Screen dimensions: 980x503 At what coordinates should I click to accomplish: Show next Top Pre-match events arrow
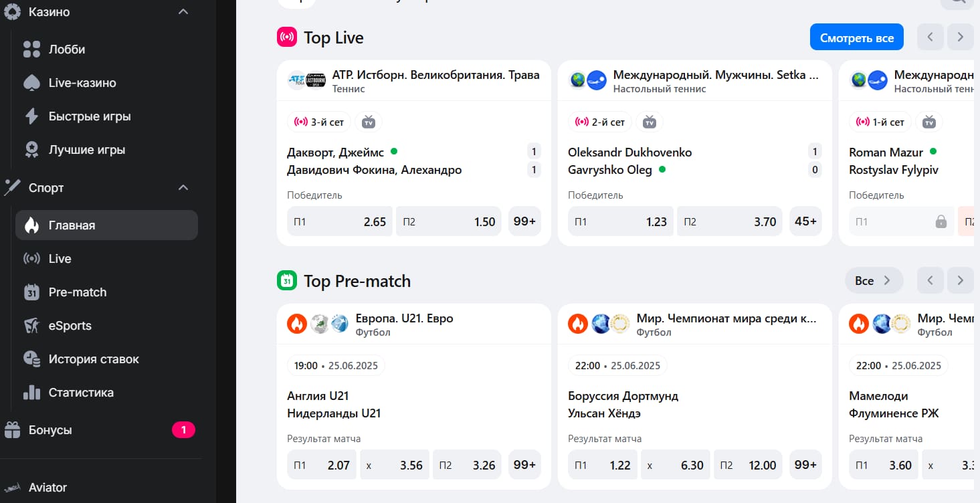click(x=960, y=281)
